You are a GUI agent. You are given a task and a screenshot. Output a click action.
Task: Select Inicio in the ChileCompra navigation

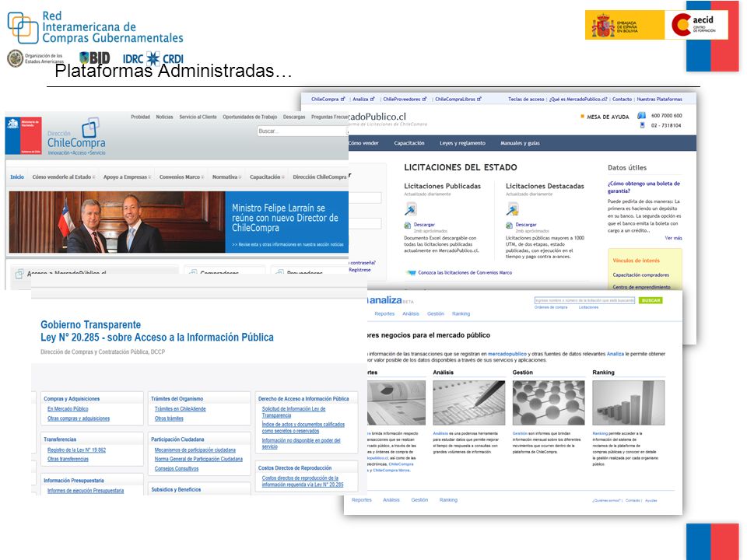point(17,177)
